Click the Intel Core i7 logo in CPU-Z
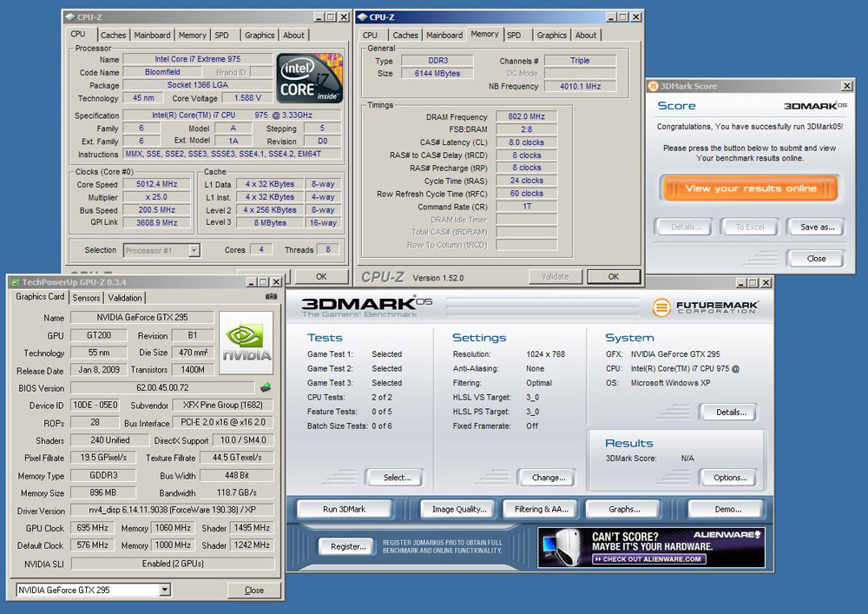The image size is (868, 614). tap(310, 78)
